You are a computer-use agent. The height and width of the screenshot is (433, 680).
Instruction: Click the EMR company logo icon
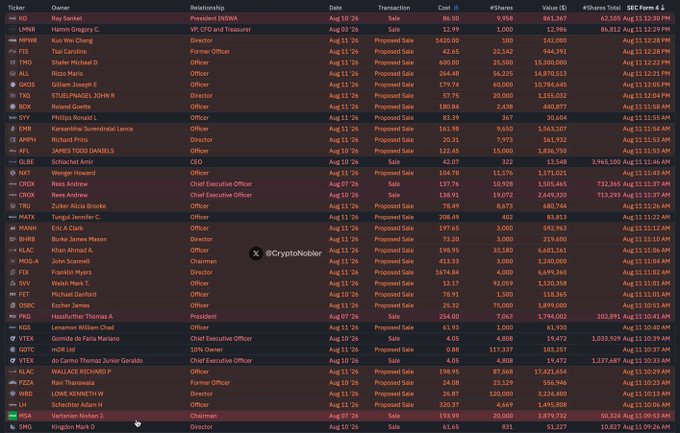point(13,129)
